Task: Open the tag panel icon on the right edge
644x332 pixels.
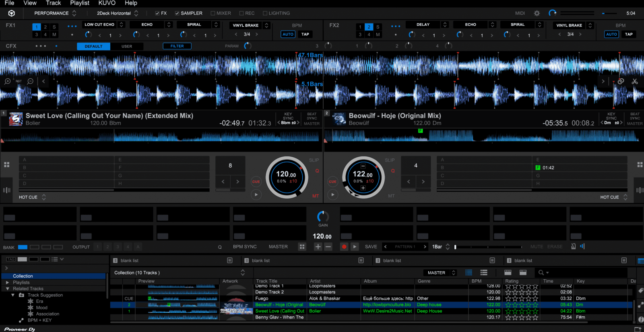Action: click(x=640, y=291)
